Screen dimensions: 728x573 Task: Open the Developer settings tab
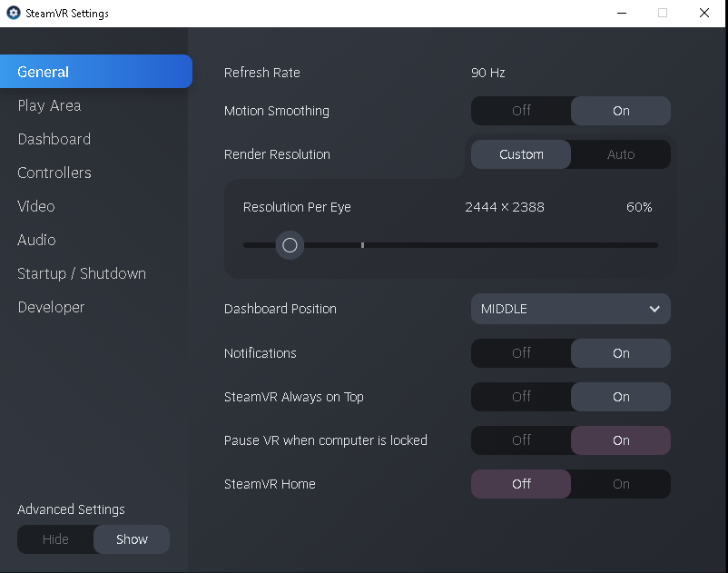[51, 307]
